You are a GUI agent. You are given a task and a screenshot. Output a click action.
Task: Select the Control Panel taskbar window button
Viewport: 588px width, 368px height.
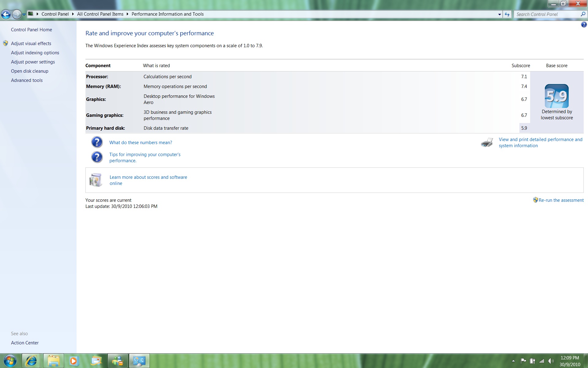(139, 361)
